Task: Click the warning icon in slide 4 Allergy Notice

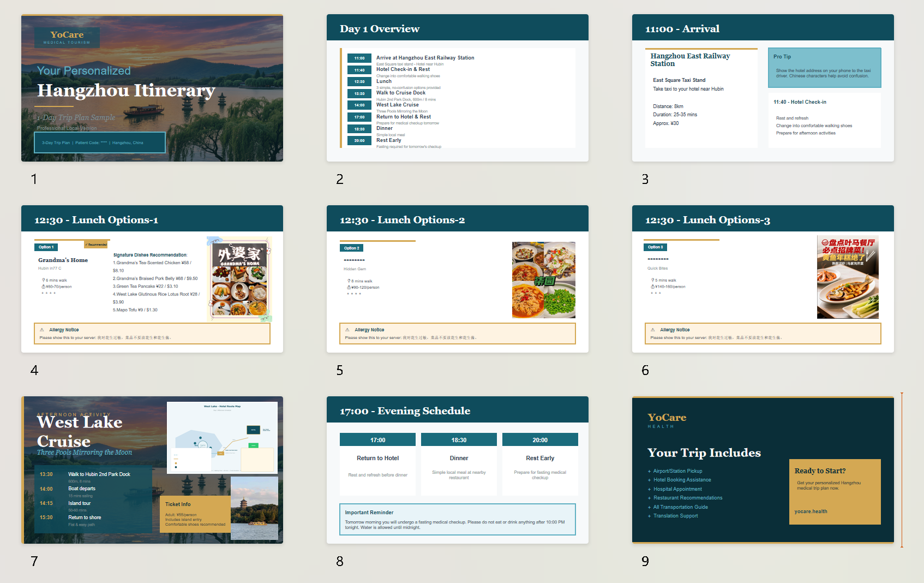Action: [42, 330]
